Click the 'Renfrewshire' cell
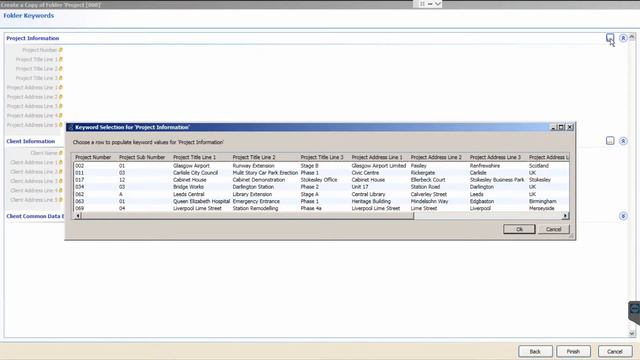640x360 pixels. pos(485,166)
